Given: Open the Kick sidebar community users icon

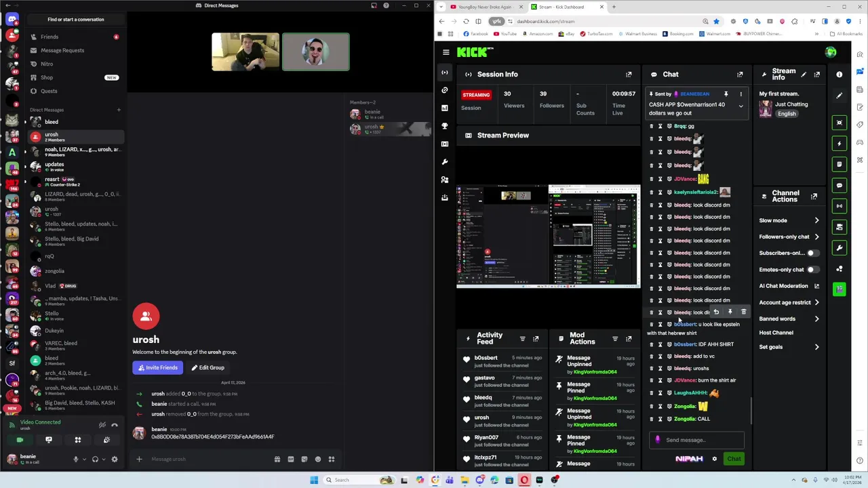Looking at the screenshot, I should pyautogui.click(x=444, y=180).
